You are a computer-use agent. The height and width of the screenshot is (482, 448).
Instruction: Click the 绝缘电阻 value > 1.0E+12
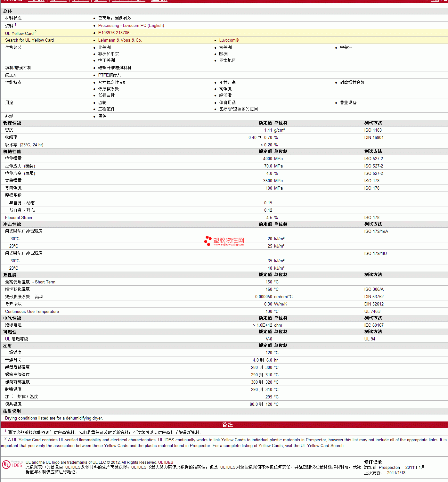click(262, 325)
